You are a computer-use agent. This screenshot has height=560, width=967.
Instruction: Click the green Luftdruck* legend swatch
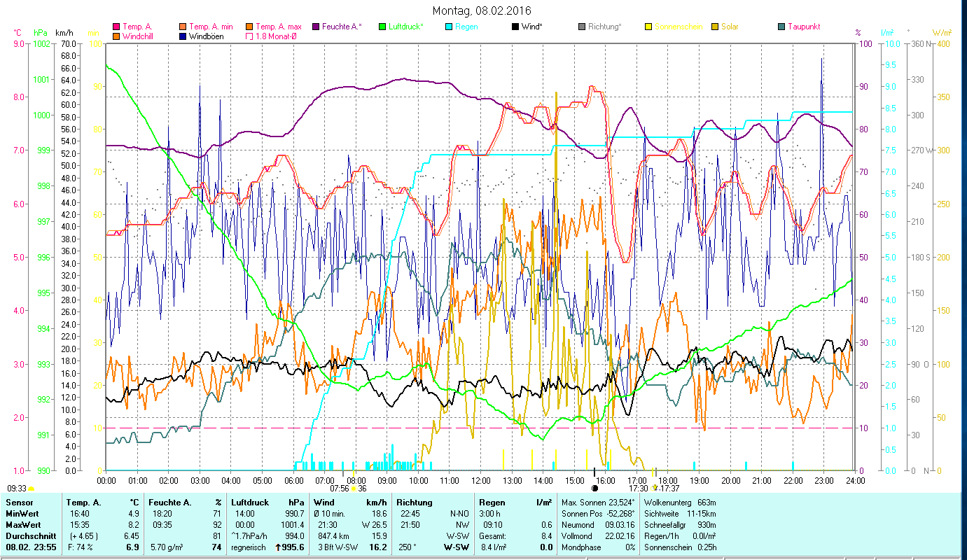381,27
